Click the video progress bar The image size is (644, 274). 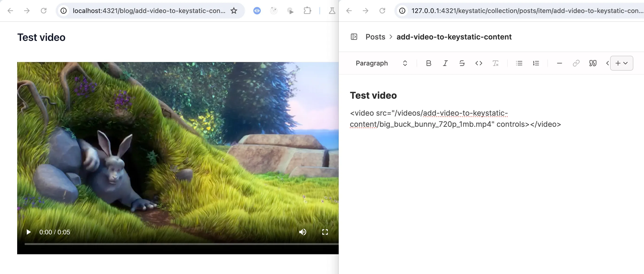(175, 244)
